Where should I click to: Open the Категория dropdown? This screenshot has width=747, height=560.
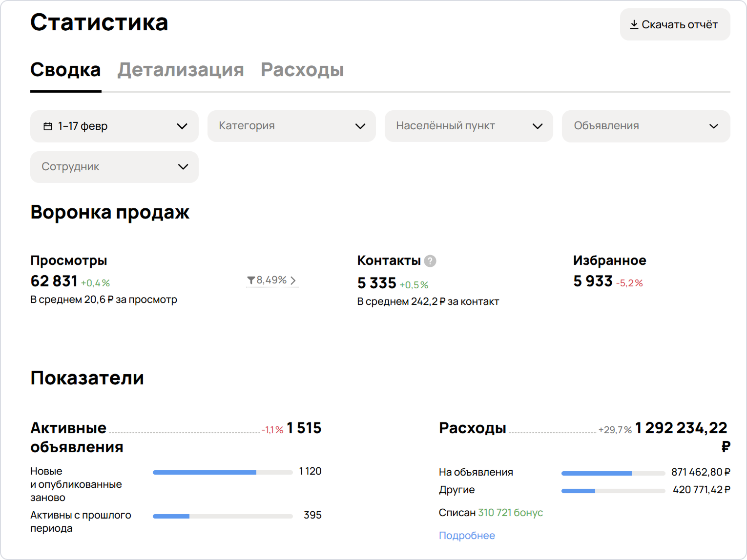click(x=291, y=126)
